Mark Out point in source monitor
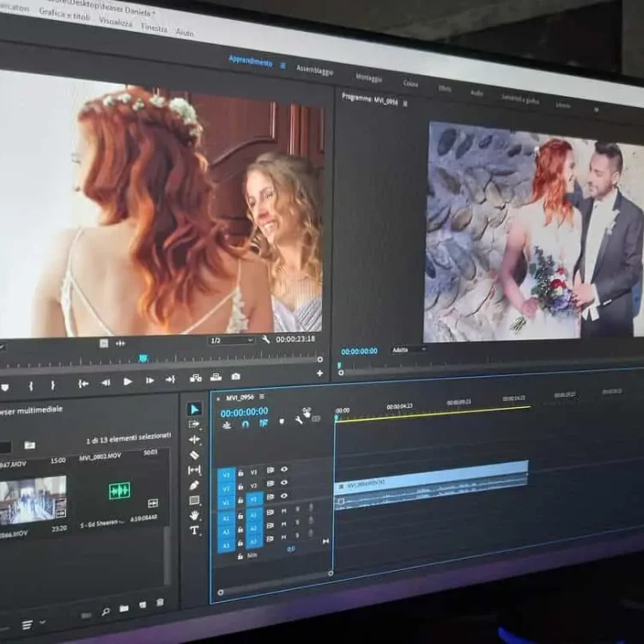Screen dimensions: 644x644 tap(52, 386)
